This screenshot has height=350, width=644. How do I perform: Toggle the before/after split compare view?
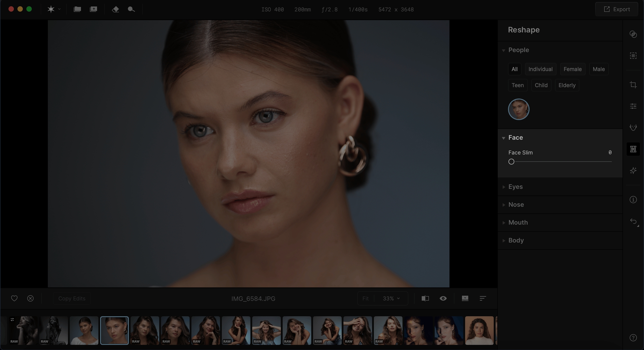(425, 298)
